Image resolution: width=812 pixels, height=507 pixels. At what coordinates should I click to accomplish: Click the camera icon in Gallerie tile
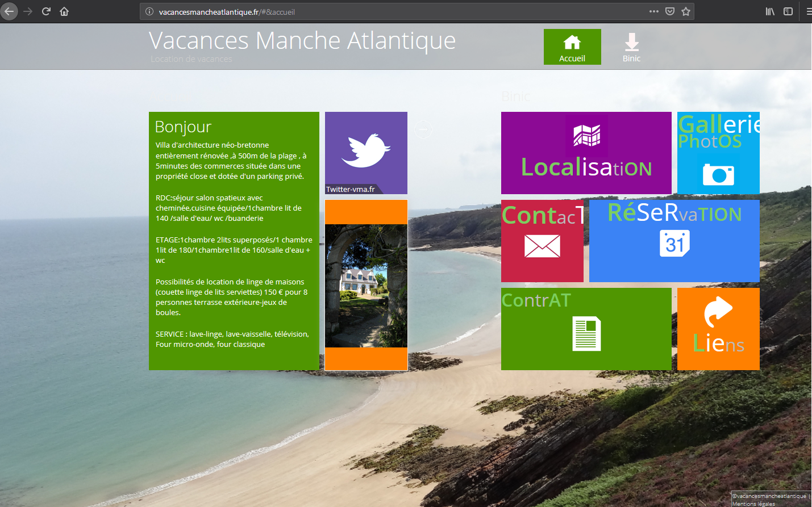[x=718, y=174]
